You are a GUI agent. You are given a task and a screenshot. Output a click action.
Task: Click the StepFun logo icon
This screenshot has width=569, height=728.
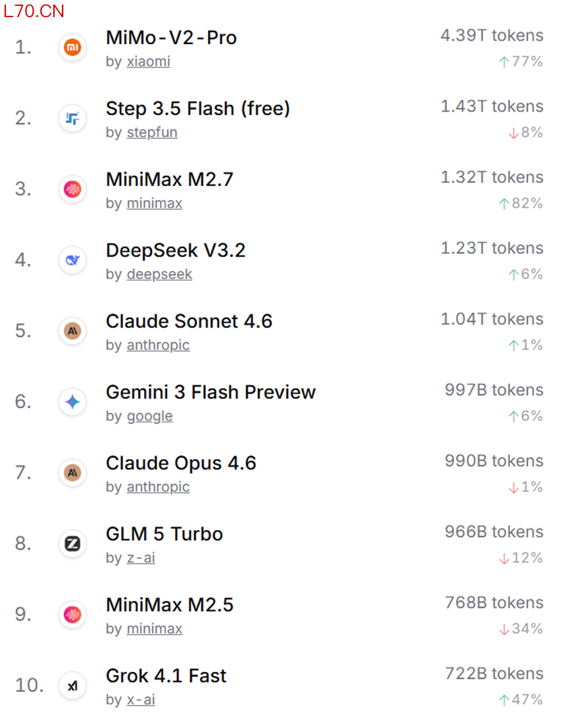(x=72, y=118)
